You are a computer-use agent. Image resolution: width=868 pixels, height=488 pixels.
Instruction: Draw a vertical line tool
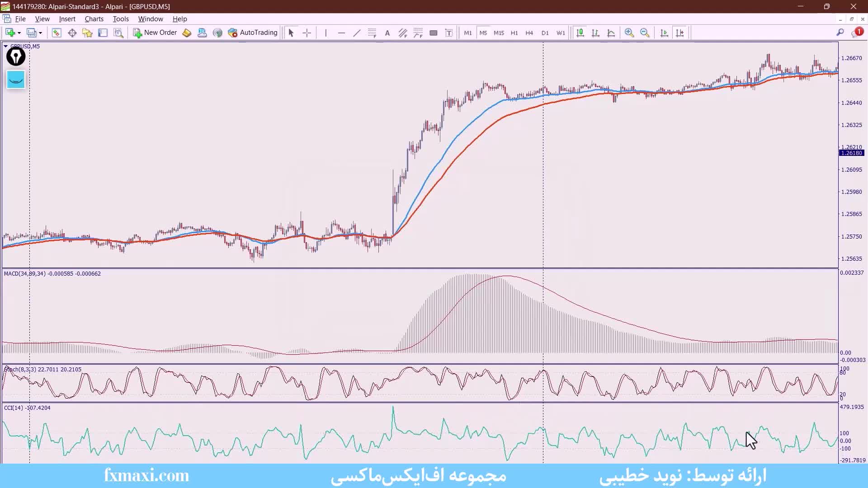point(325,33)
